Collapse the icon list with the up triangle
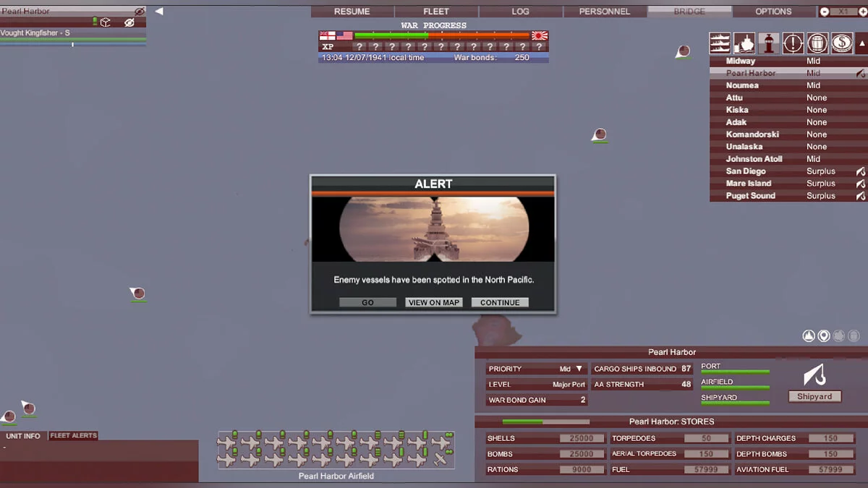 pyautogui.click(x=861, y=43)
